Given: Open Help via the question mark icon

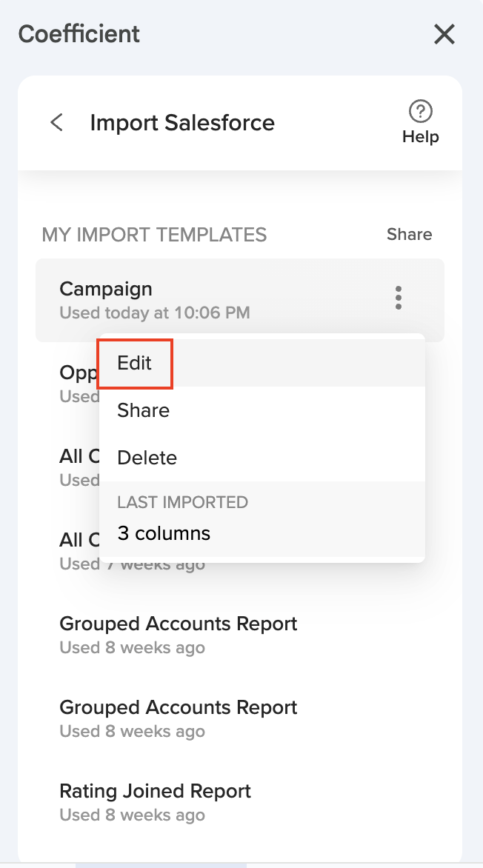Looking at the screenshot, I should [420, 112].
